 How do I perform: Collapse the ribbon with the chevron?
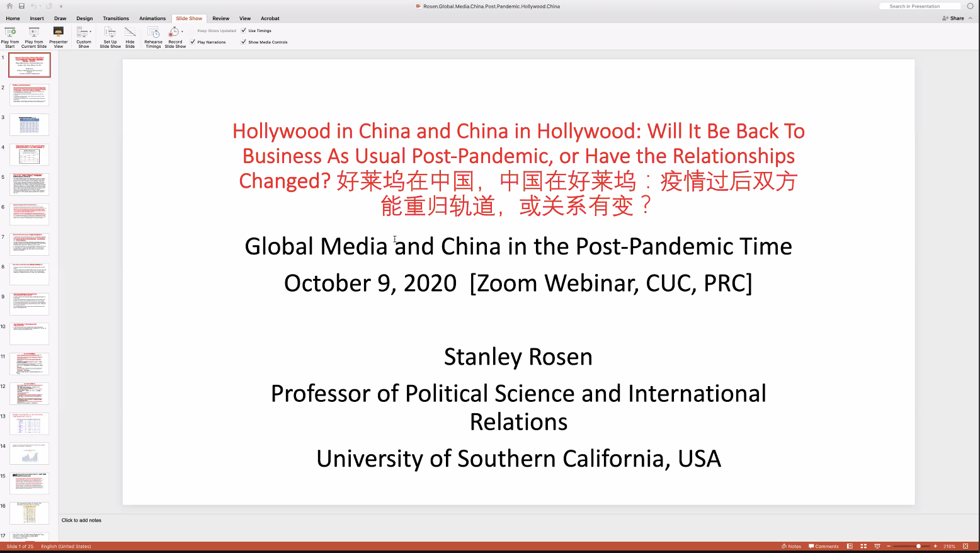971,18
